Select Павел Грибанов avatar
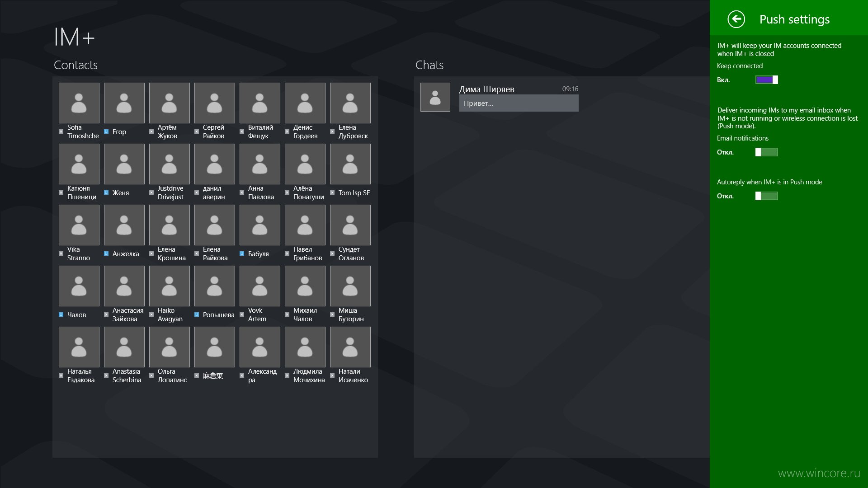The image size is (868, 488). point(305,225)
